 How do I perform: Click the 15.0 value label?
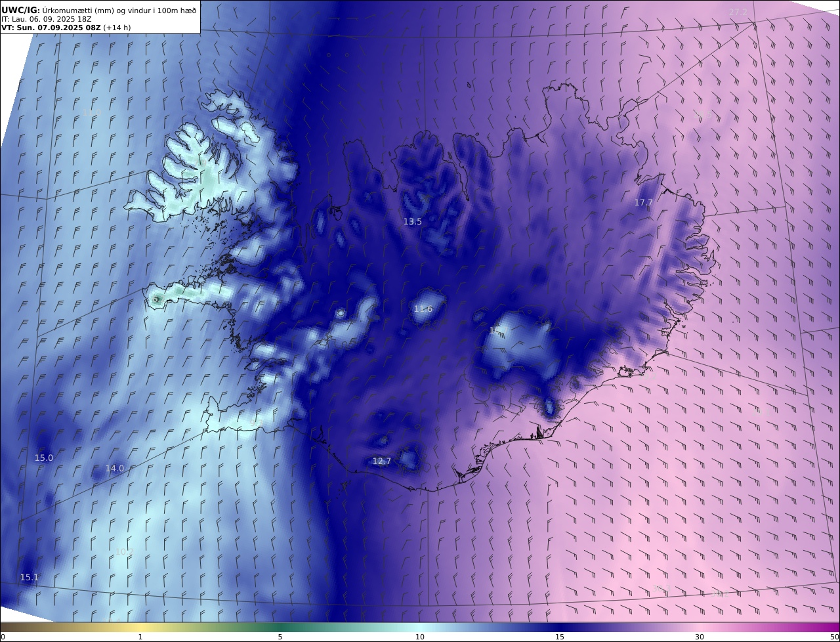coord(44,458)
